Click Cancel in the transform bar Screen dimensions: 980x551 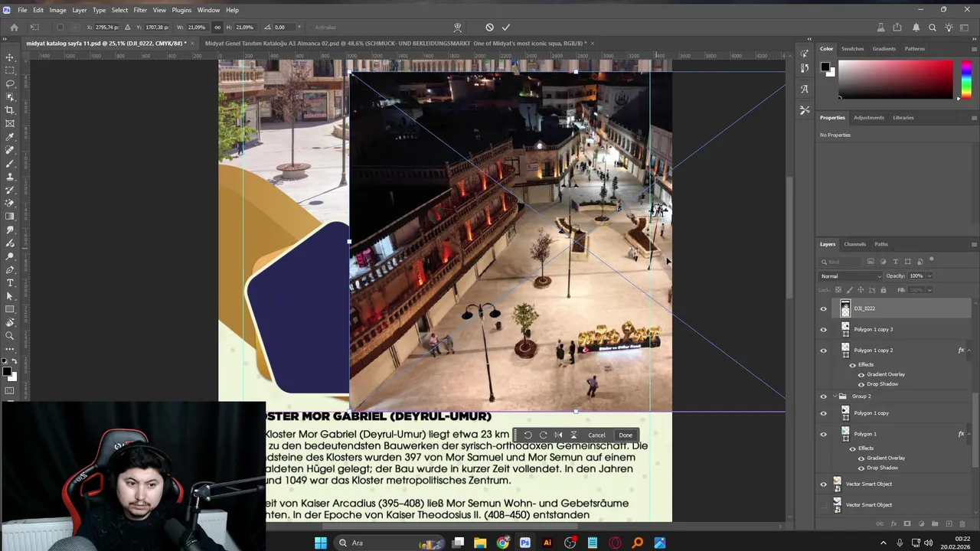click(x=596, y=435)
